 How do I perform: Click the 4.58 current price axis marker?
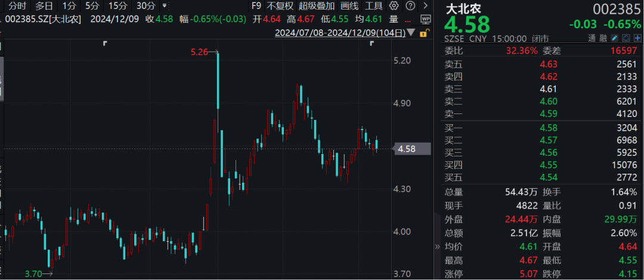412,149
